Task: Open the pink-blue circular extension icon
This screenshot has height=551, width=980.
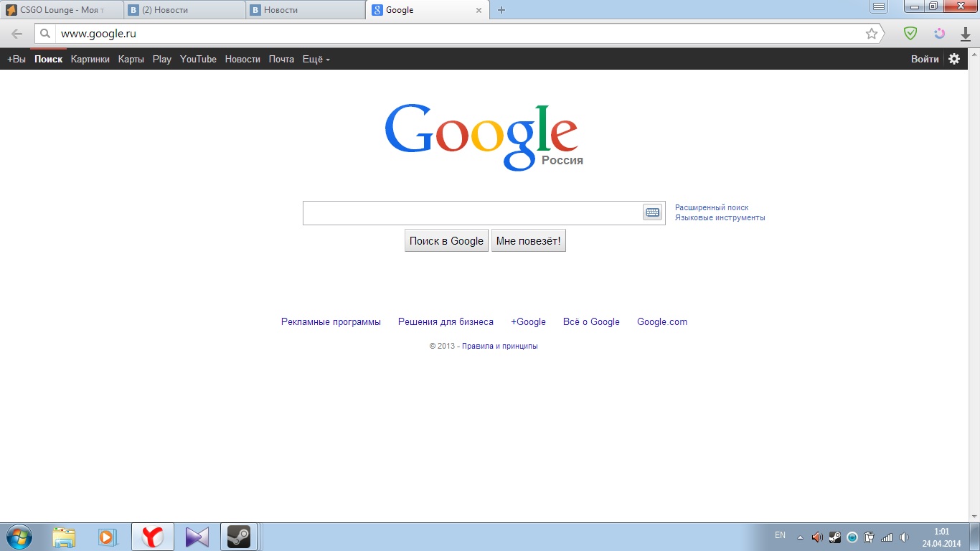Action: coord(940,34)
